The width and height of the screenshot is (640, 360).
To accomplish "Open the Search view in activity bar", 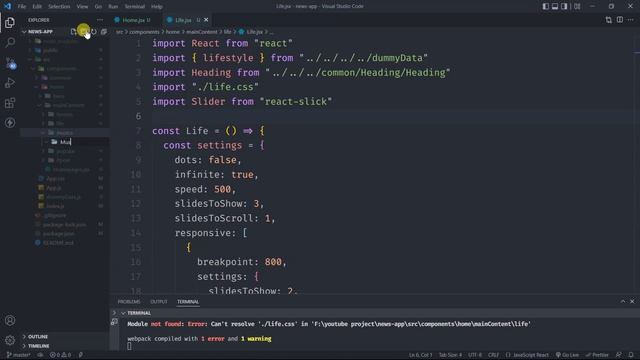I will click(10, 42).
